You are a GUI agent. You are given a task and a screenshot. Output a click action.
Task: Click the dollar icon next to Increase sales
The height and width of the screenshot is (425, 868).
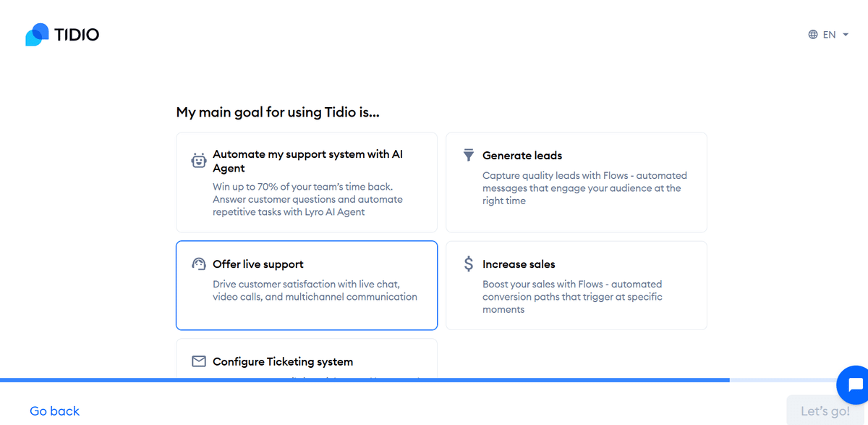coord(469,264)
